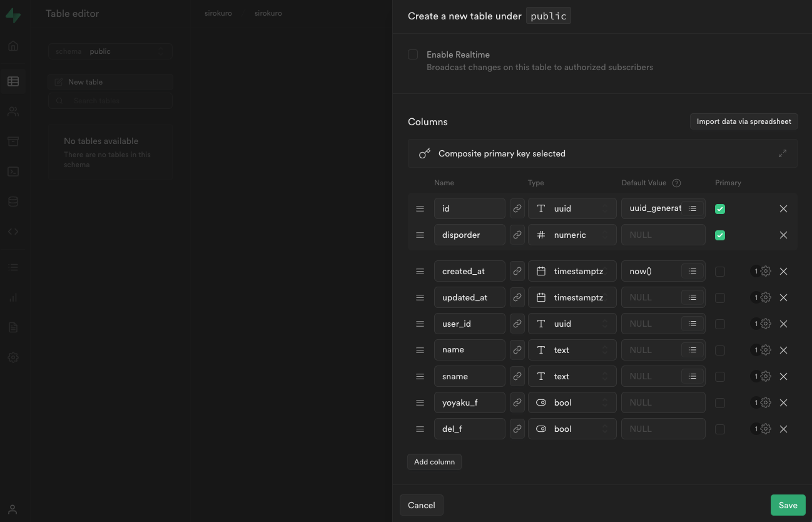Open type dropdown for yoyaku_f column
Screen dimensions: 812x522
(x=572, y=402)
